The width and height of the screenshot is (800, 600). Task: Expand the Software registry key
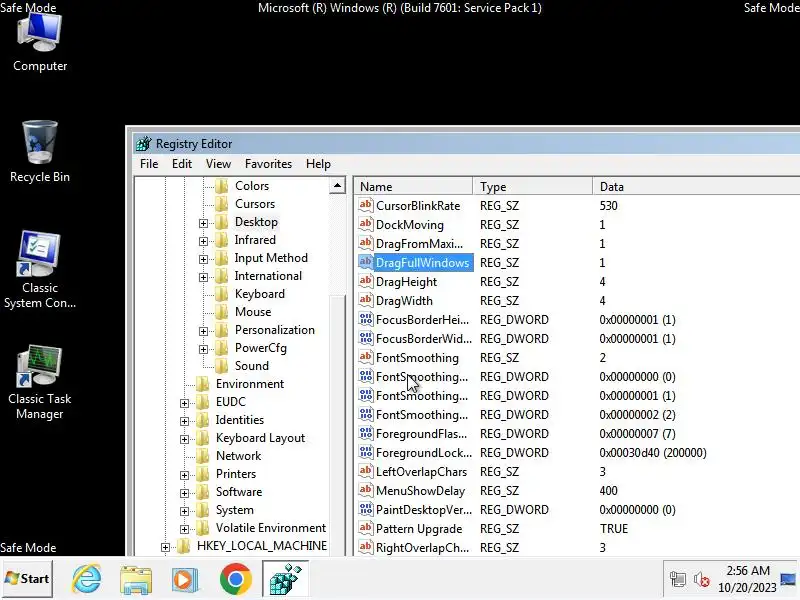184,493
